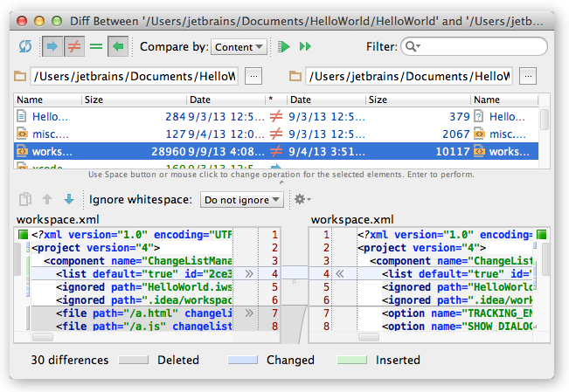Click the right workspace.xml title label
This screenshot has height=392, width=569.
click(352, 219)
